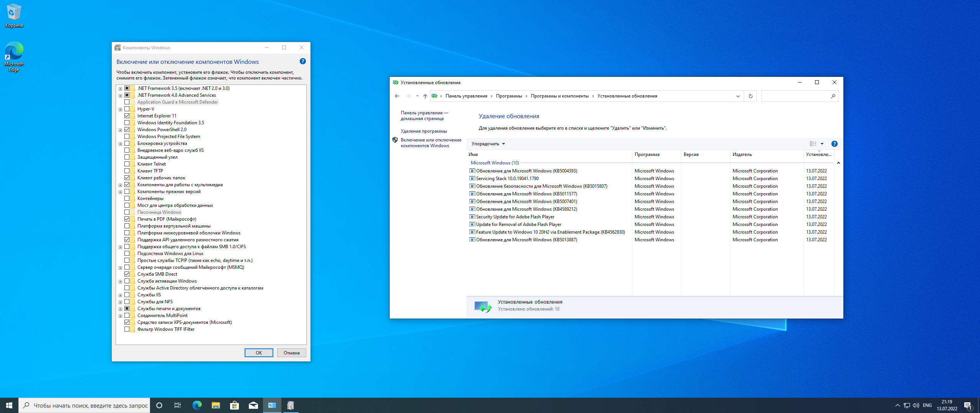The image size is (980, 413).
Task: Sort by Программа column header
Action: click(x=656, y=154)
